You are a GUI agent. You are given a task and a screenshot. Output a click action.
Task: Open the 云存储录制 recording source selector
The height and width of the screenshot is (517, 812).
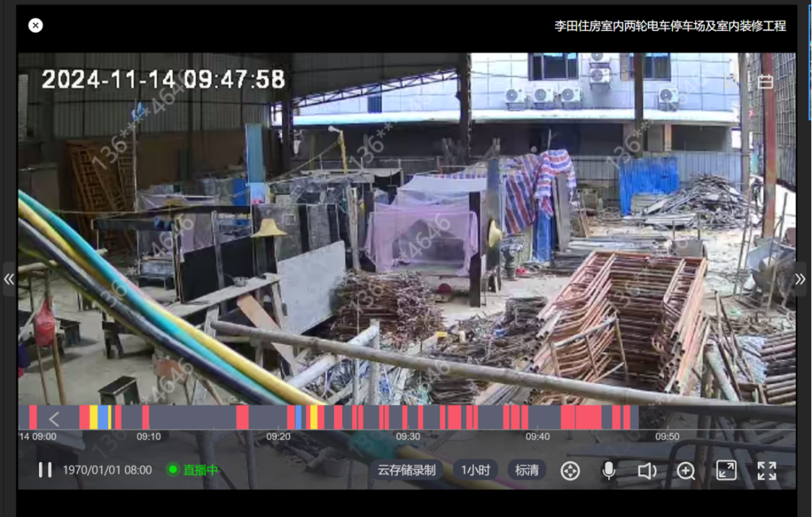(x=406, y=470)
